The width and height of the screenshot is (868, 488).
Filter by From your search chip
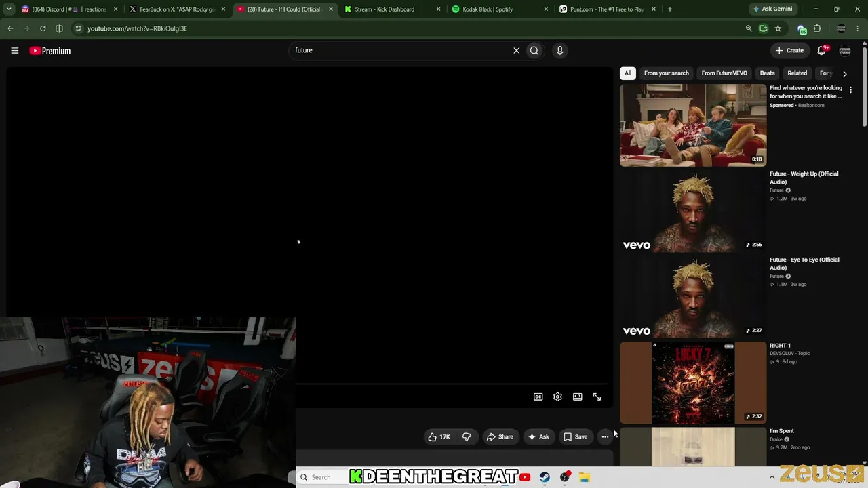click(666, 73)
